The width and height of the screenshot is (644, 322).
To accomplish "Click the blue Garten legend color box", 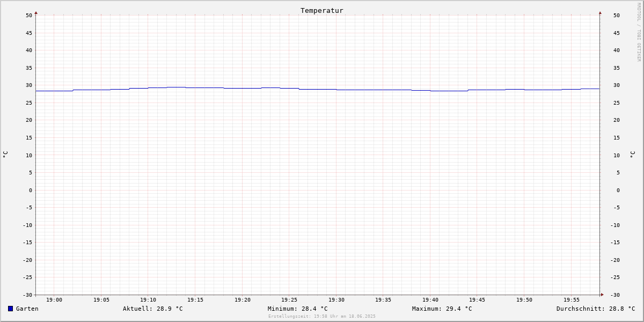I will [10, 309].
